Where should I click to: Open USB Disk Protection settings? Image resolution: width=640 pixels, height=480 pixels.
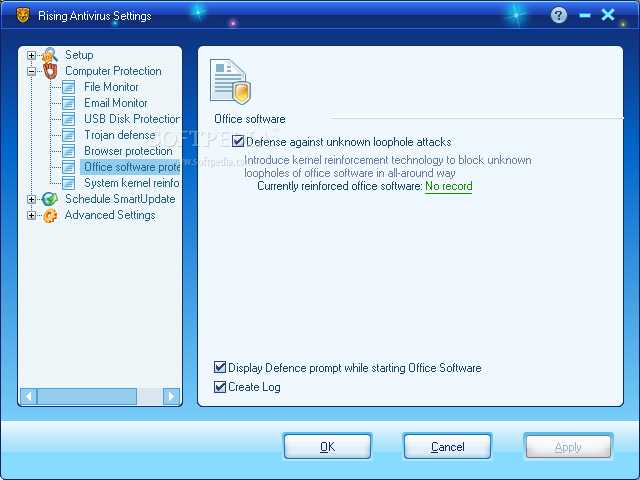[x=131, y=119]
